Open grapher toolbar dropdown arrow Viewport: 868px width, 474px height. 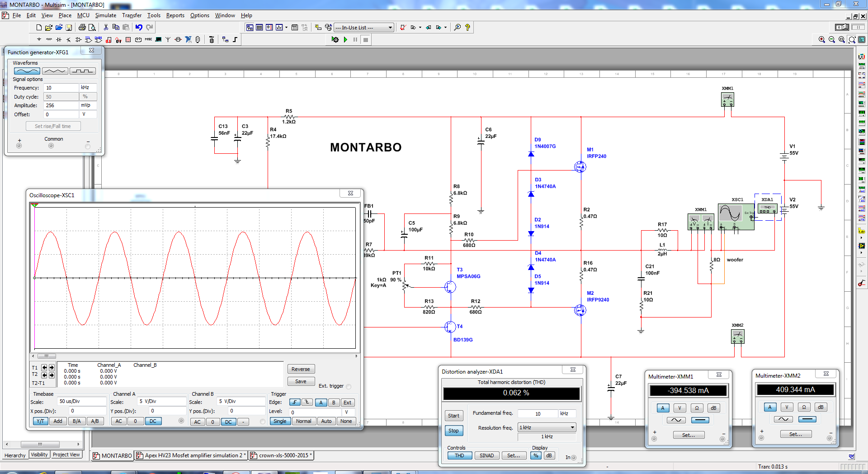tap(286, 28)
